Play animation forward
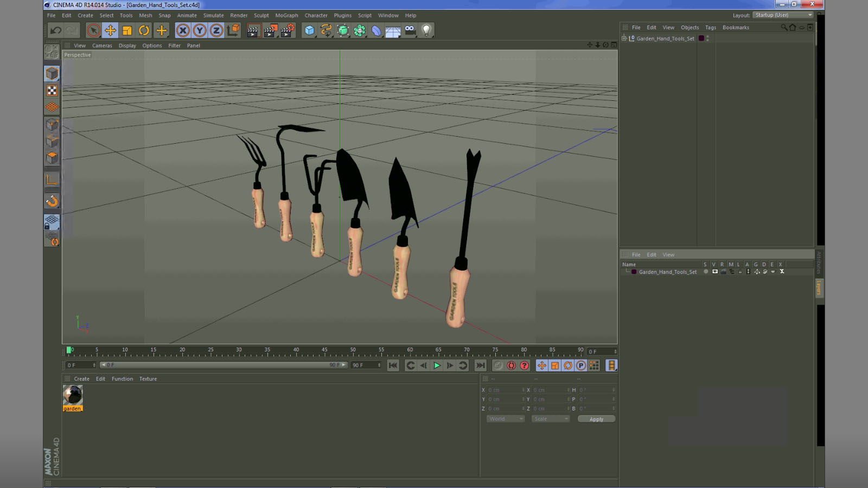 point(437,365)
